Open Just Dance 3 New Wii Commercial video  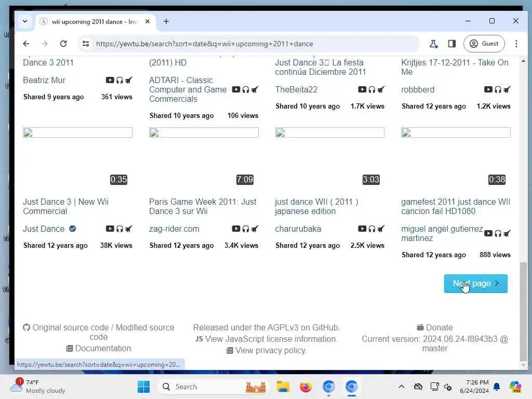(66, 206)
